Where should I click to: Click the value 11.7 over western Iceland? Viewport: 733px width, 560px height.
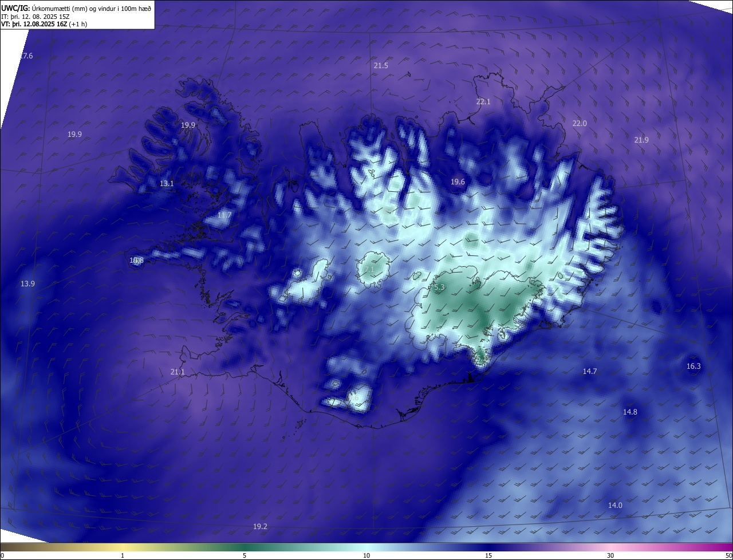point(224,215)
